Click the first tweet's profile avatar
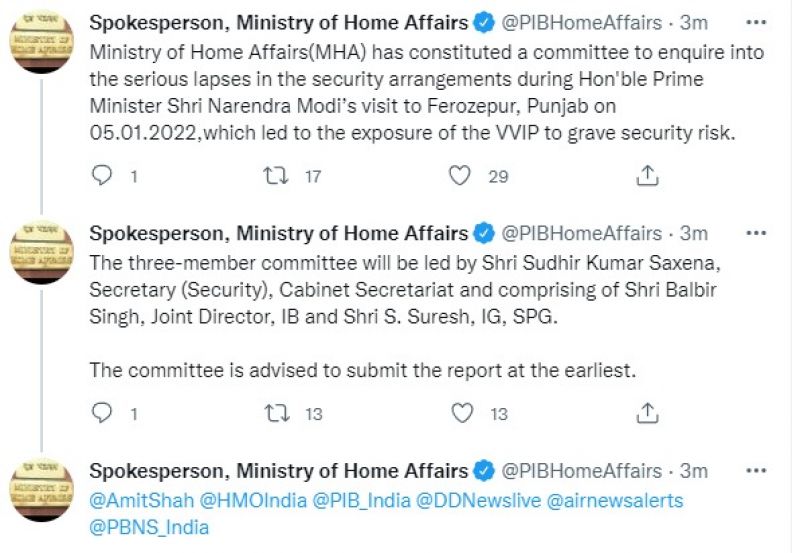 (42, 41)
